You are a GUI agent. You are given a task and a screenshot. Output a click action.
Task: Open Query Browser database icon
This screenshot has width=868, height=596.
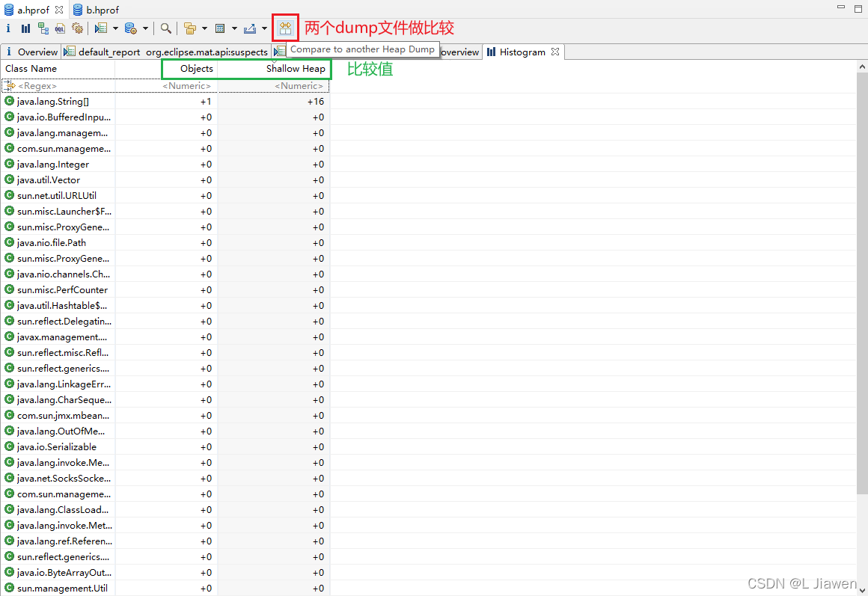pos(131,28)
